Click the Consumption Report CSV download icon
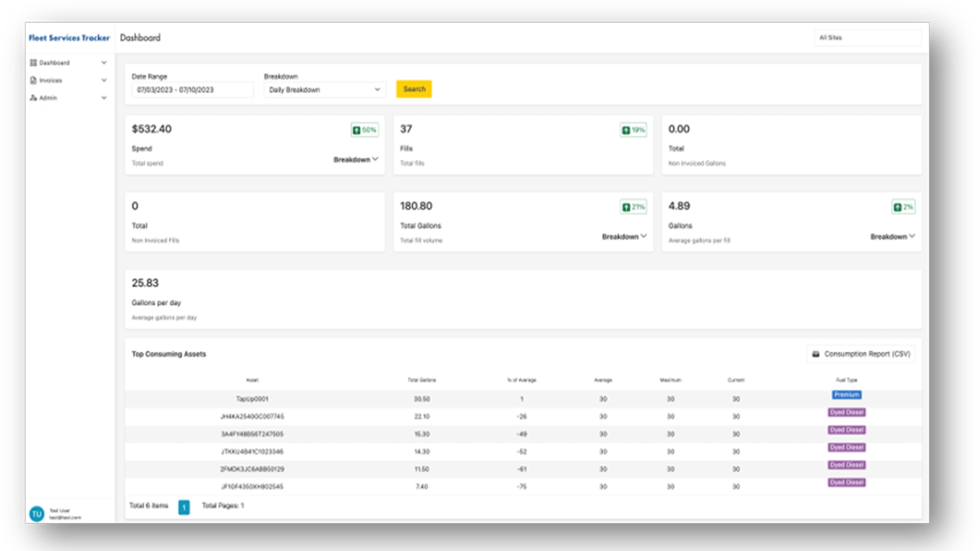Screen dimensions: 980x551 816,354
